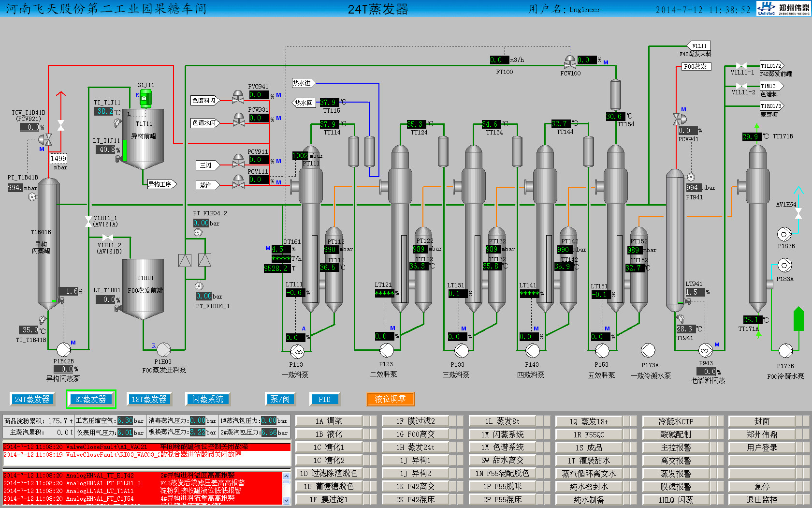Click the 1499 mbar pressure reading
812x508 pixels.
(58, 159)
